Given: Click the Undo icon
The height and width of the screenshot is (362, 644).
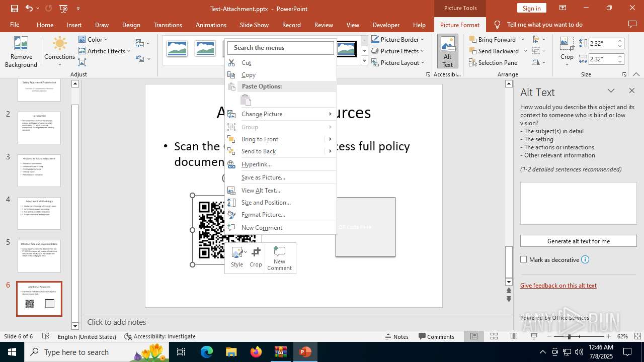Looking at the screenshot, I should (x=29, y=9).
